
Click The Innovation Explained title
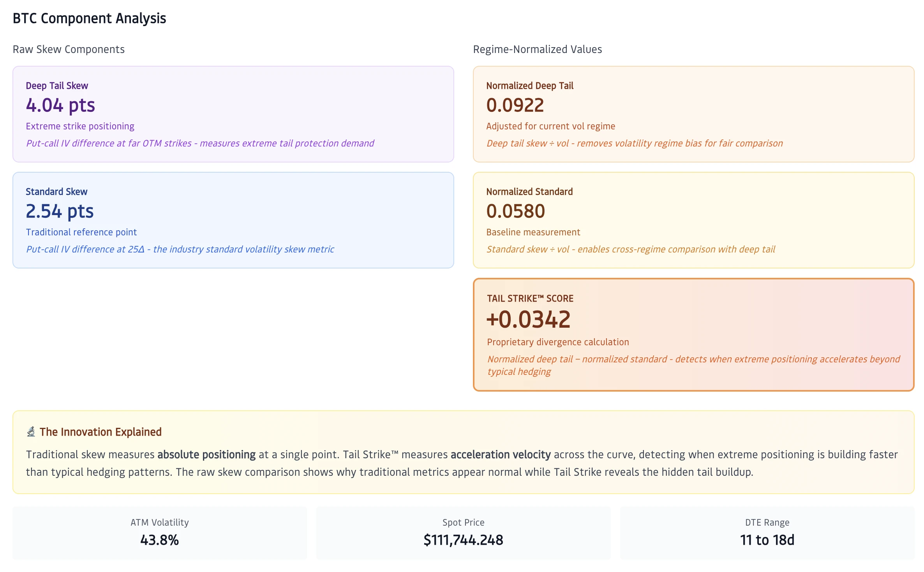[x=100, y=432]
